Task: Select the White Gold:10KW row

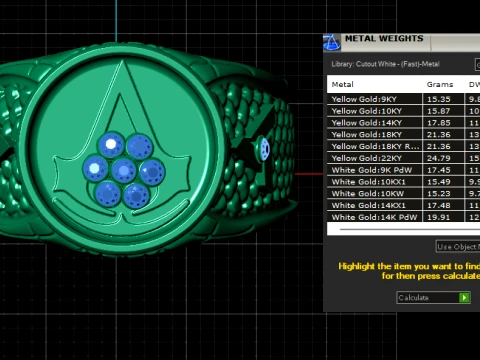Action: (403, 193)
